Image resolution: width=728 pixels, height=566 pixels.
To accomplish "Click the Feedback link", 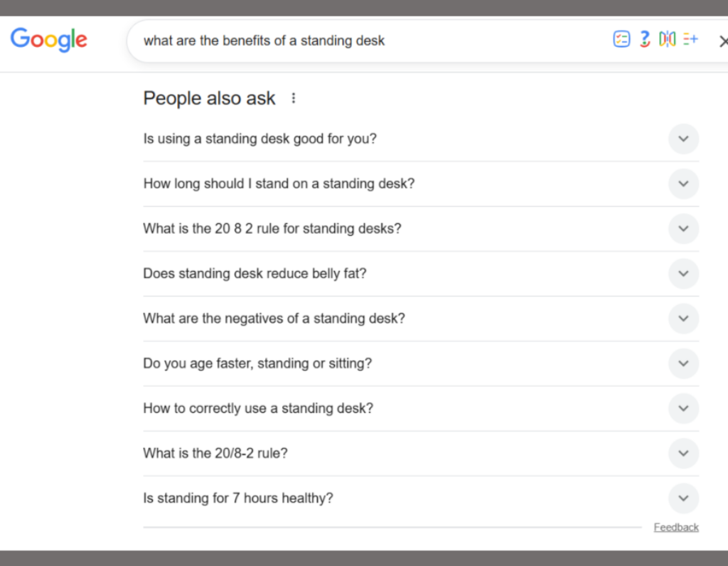I will click(x=675, y=527).
